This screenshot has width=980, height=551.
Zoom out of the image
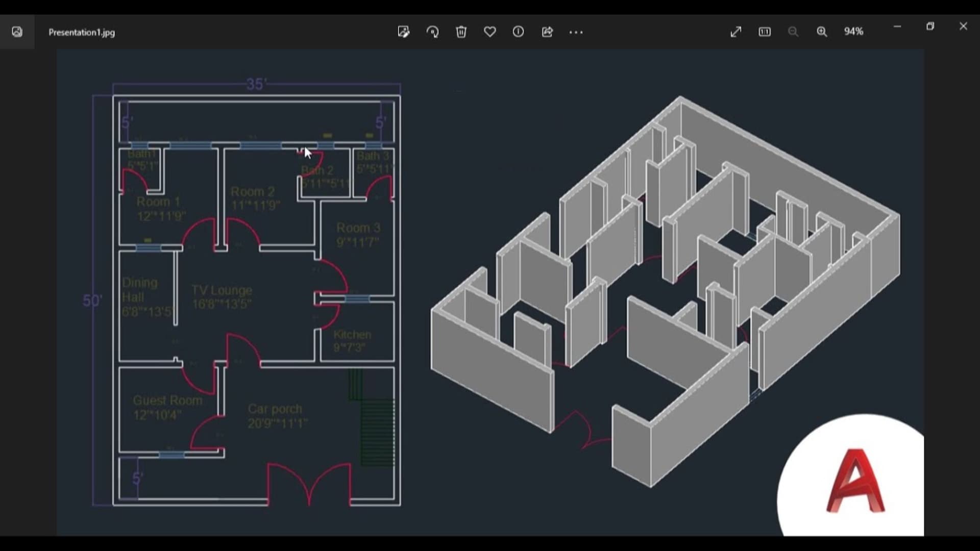[794, 32]
